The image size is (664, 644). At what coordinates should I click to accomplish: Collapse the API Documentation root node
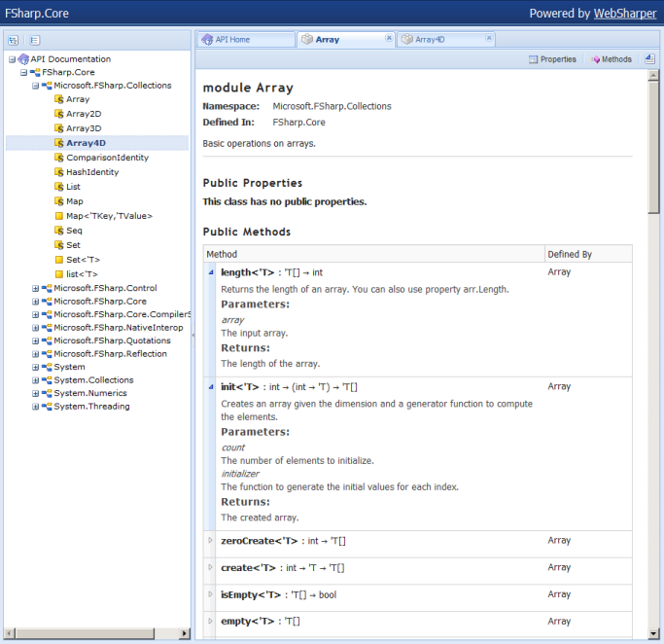click(13, 59)
